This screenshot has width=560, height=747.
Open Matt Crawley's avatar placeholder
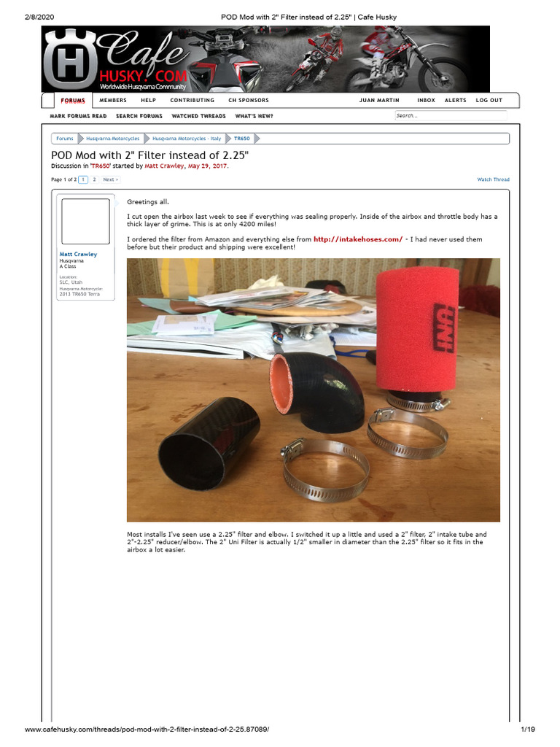pyautogui.click(x=86, y=222)
